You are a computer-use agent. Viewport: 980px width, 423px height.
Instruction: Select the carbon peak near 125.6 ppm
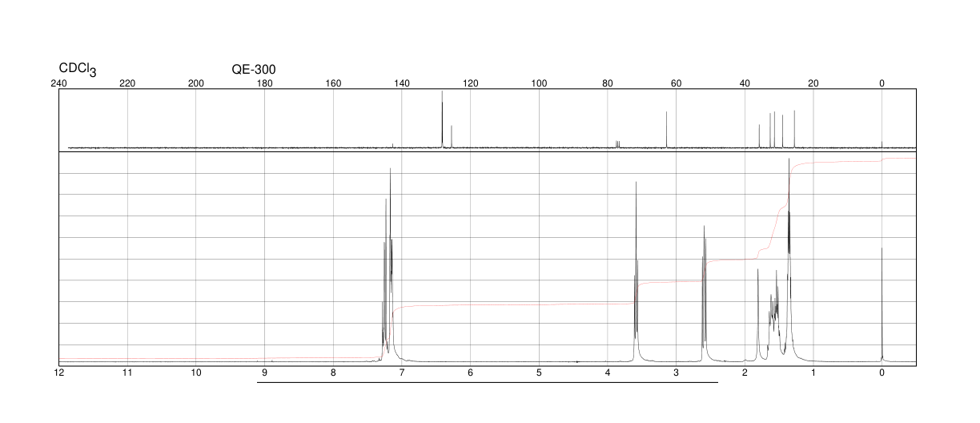[452, 137]
